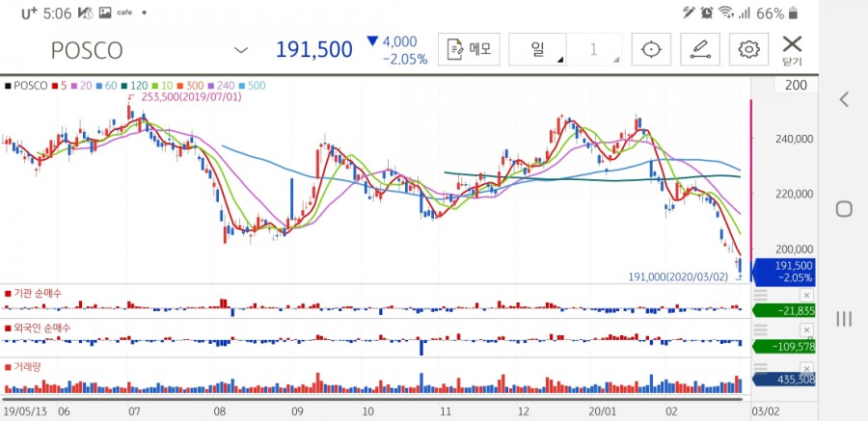Tap the blue 191,500 price tag on axis
Viewport: 868px width, 421px height.
[x=783, y=272]
